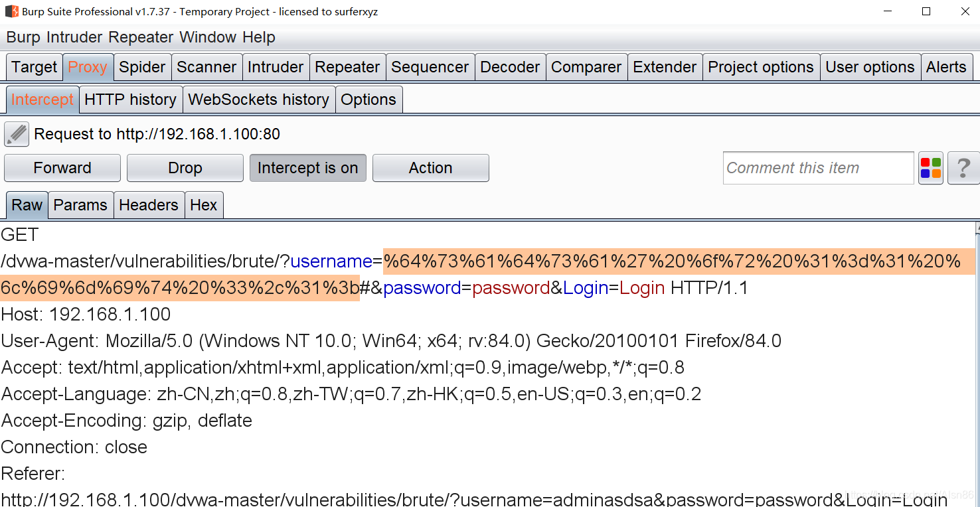
Task: Go to the Repeater tool tab
Action: point(347,67)
